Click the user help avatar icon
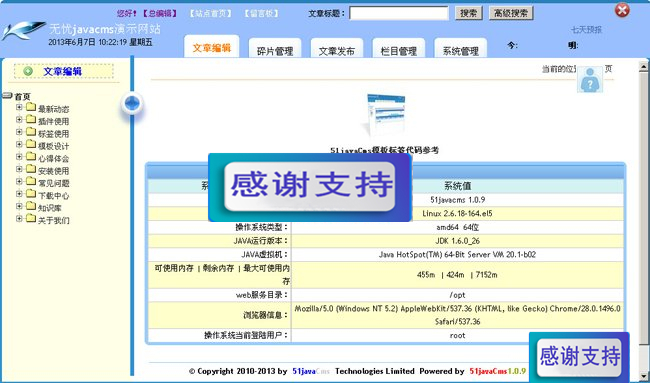This screenshot has height=383, width=650. [x=590, y=79]
